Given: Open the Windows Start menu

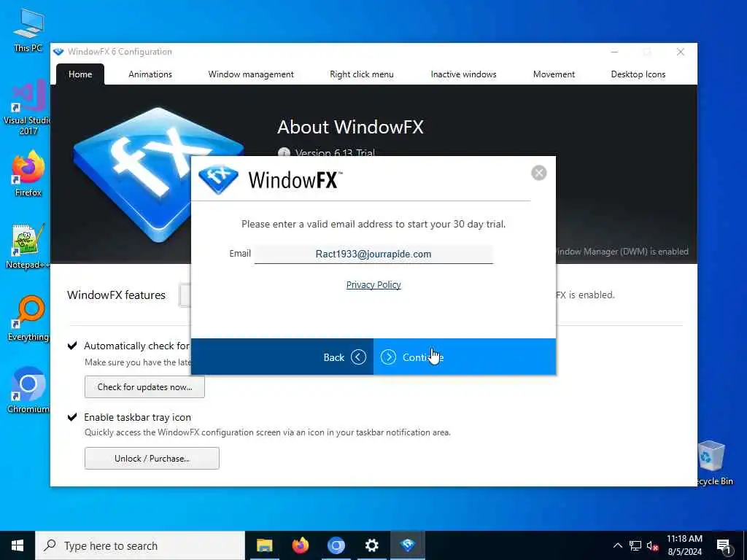Looking at the screenshot, I should click(18, 545).
